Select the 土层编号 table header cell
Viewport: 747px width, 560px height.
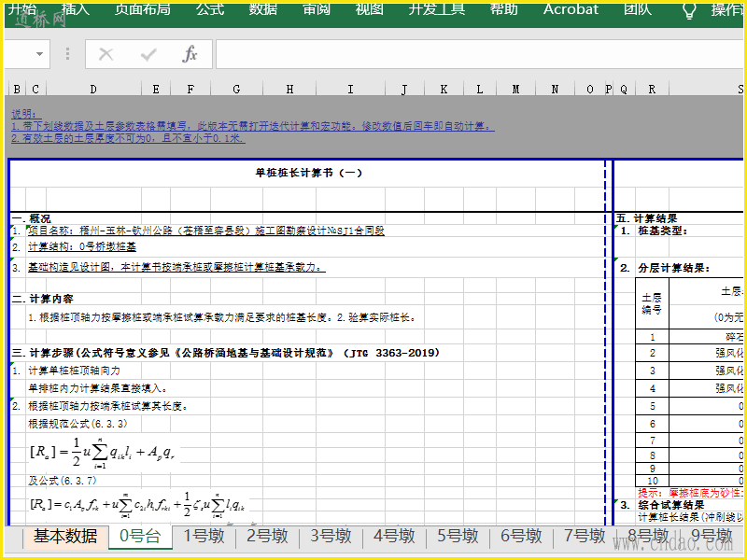click(652, 303)
